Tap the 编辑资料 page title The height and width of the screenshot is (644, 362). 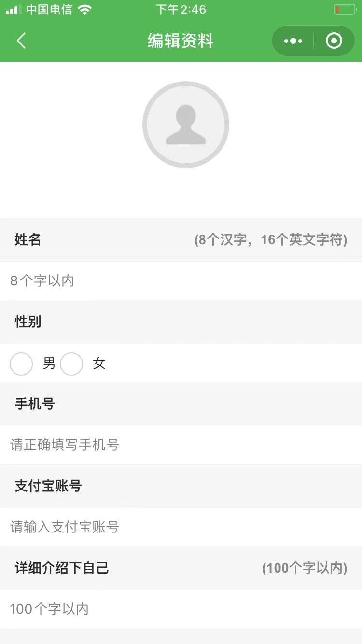[181, 41]
